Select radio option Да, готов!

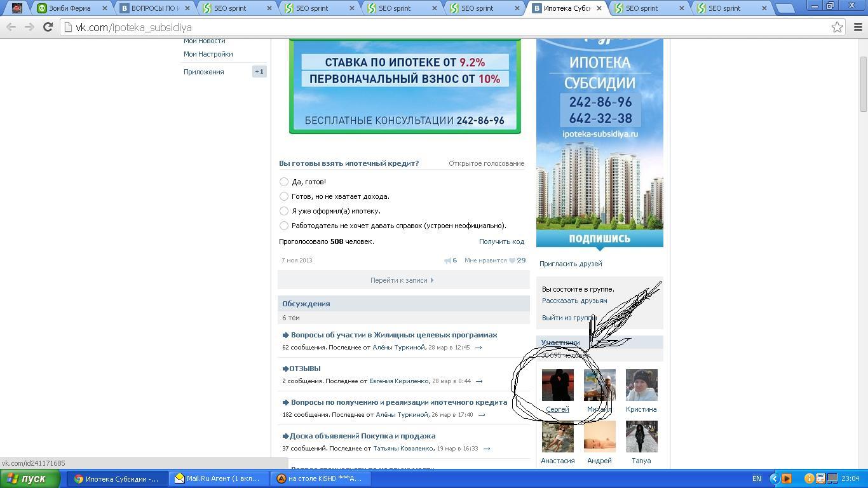pos(284,182)
